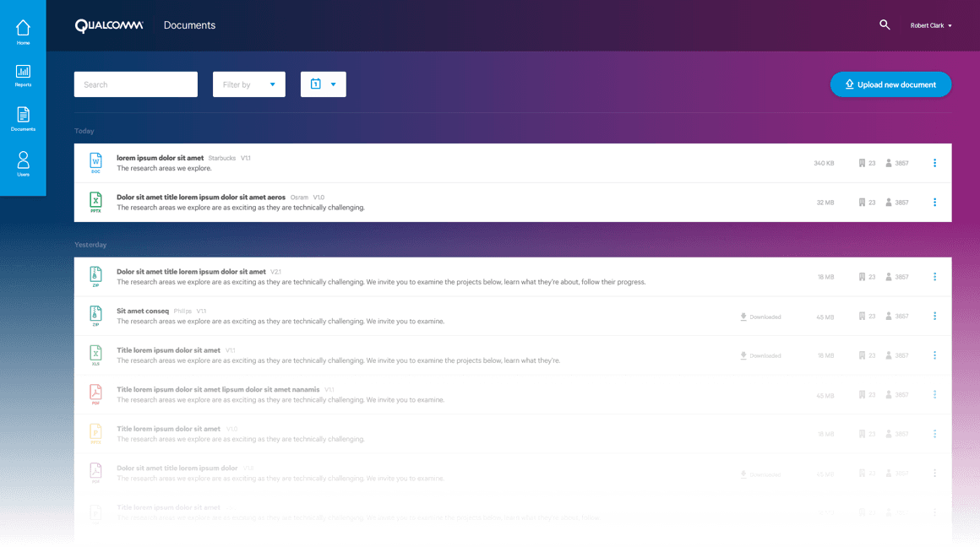This screenshot has width=980, height=547.
Task: Click inside the Search input field
Action: [135, 84]
